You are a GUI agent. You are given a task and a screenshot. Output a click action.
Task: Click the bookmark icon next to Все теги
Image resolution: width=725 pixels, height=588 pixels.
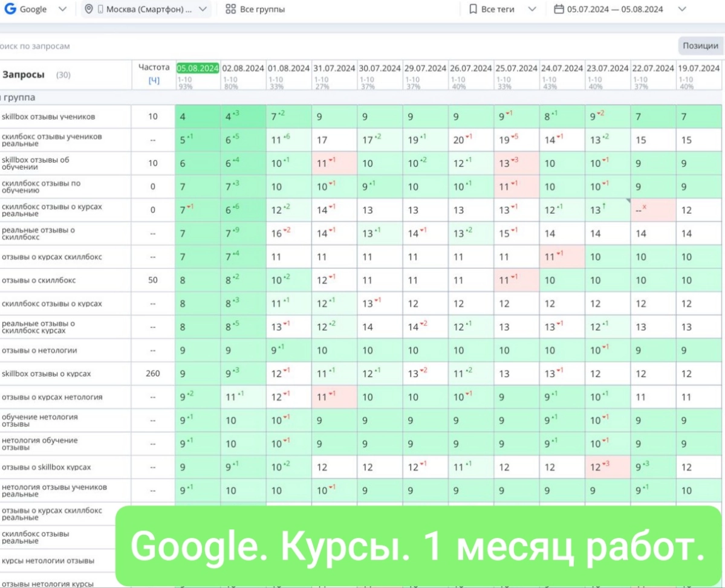point(472,9)
